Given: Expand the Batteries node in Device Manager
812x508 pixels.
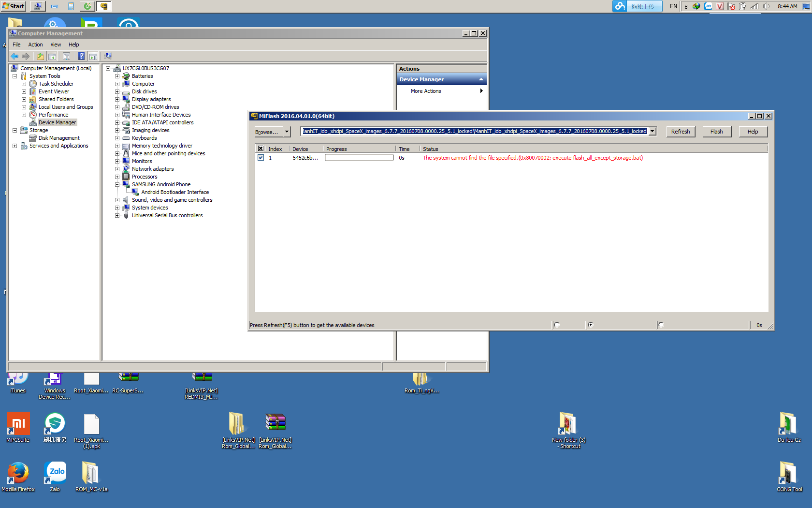Looking at the screenshot, I should point(117,76).
